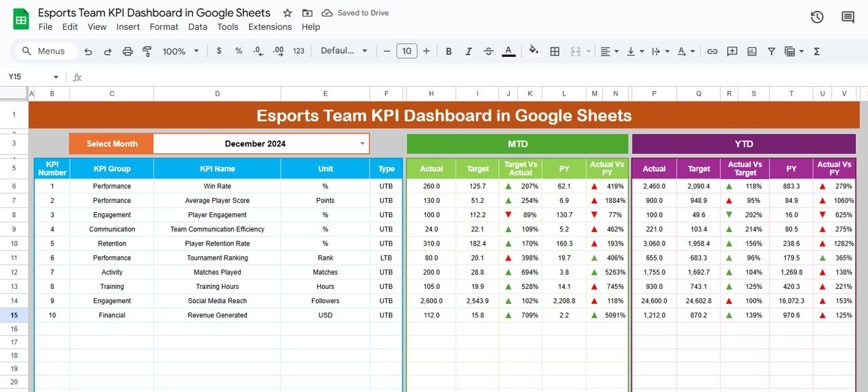This screenshot has width=868, height=392.
Task: Toggle italic formatting
Action: [468, 51]
